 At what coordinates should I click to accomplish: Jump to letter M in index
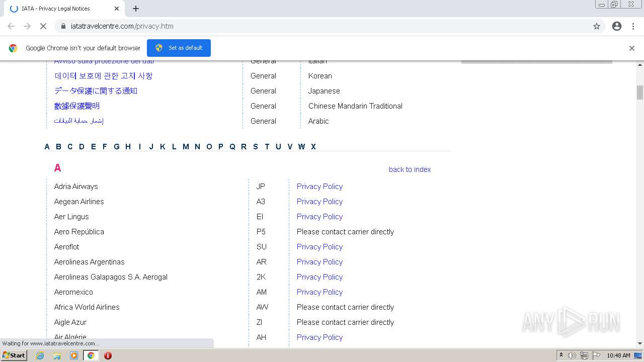point(186,147)
